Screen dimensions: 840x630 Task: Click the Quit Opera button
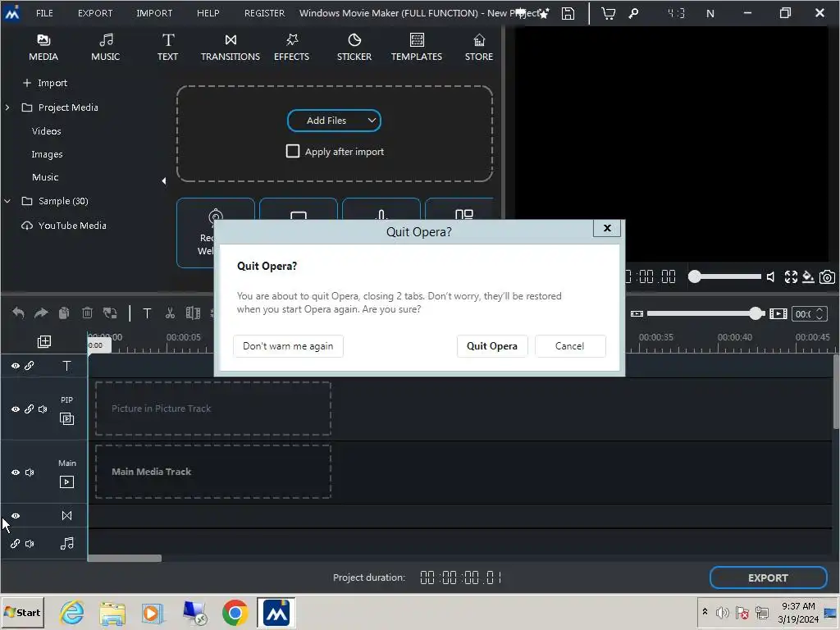[x=492, y=346]
